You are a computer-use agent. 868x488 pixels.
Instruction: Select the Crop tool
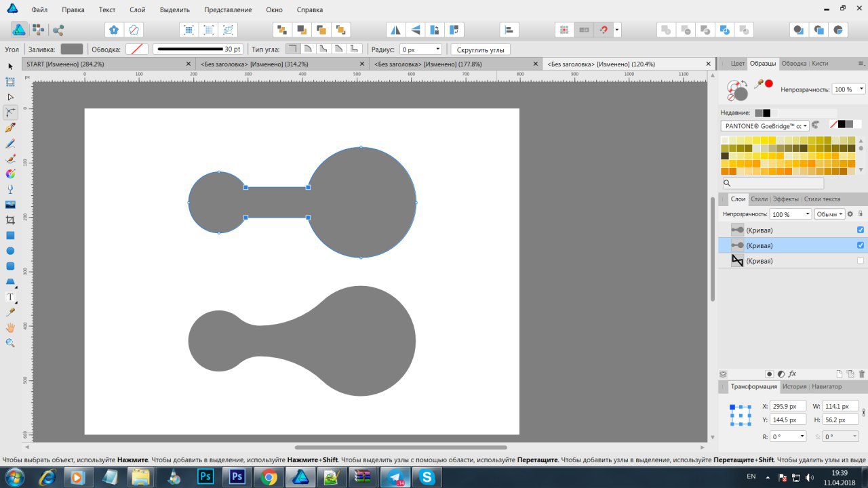pos(10,220)
